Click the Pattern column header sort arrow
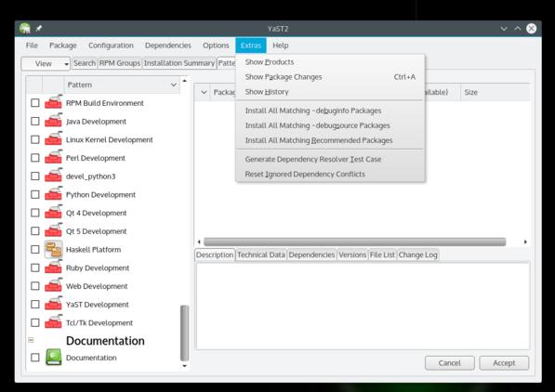This screenshot has width=555, height=392. pos(174,85)
